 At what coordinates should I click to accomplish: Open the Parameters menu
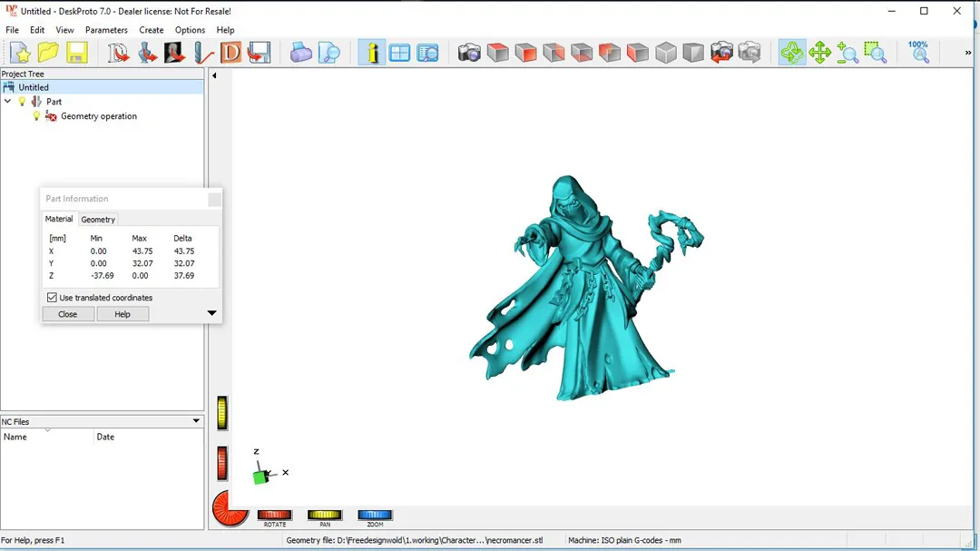pyautogui.click(x=106, y=30)
